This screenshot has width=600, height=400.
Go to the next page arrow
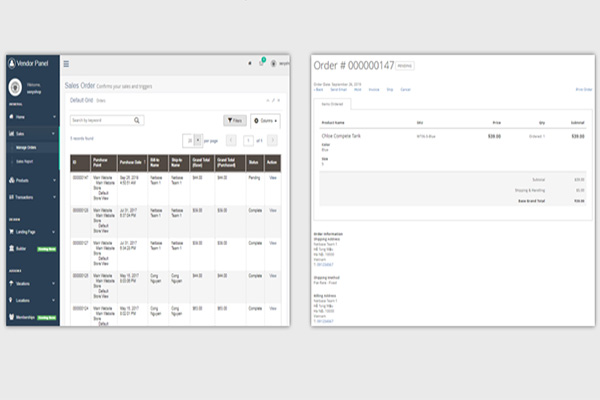pos(273,140)
